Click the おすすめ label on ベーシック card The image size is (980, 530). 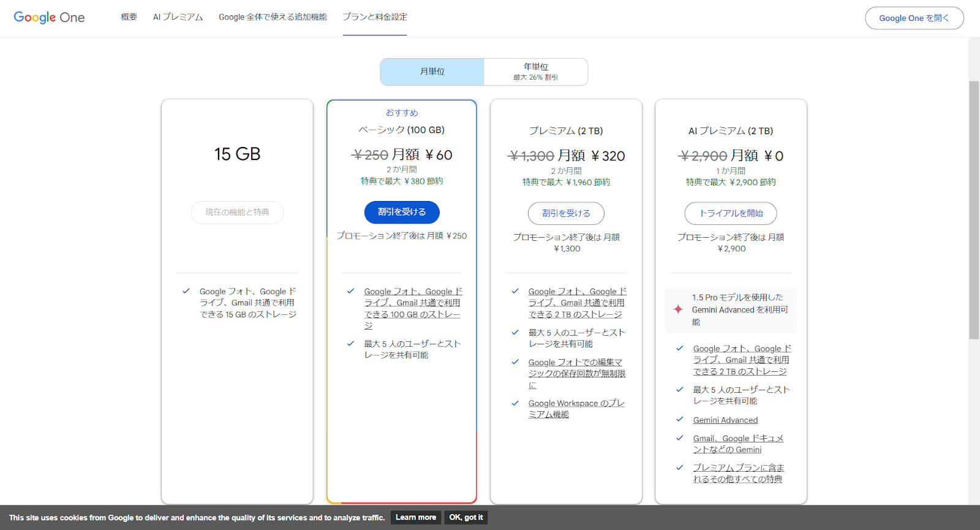pyautogui.click(x=402, y=113)
